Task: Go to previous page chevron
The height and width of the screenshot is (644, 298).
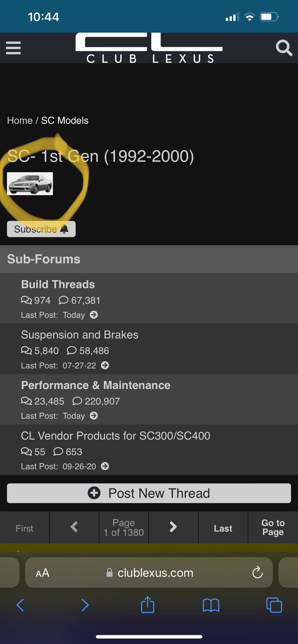Action: click(74, 527)
